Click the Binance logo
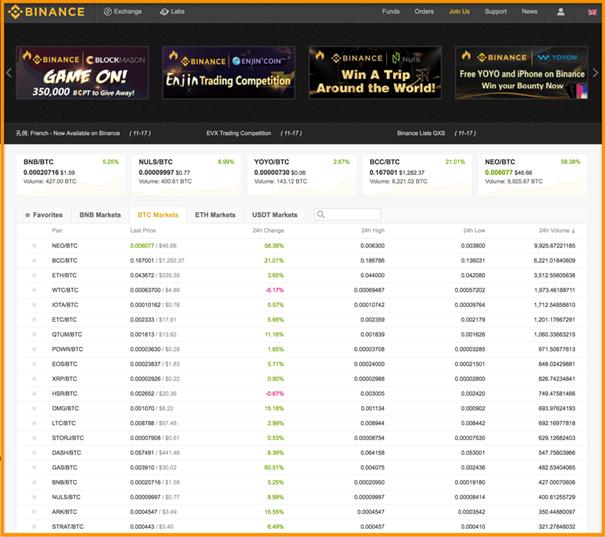Viewport: 605px width, 537px height. pos(47,12)
